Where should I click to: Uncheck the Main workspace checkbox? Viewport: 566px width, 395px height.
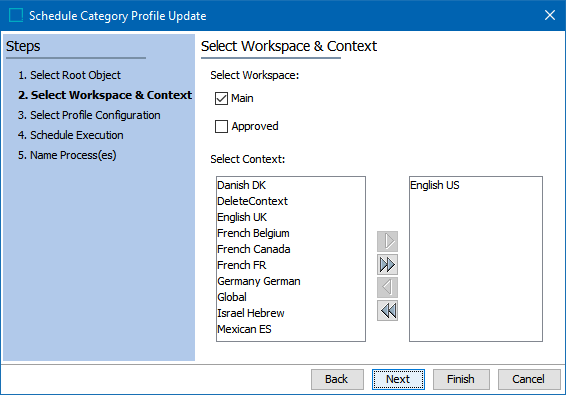tap(221, 98)
